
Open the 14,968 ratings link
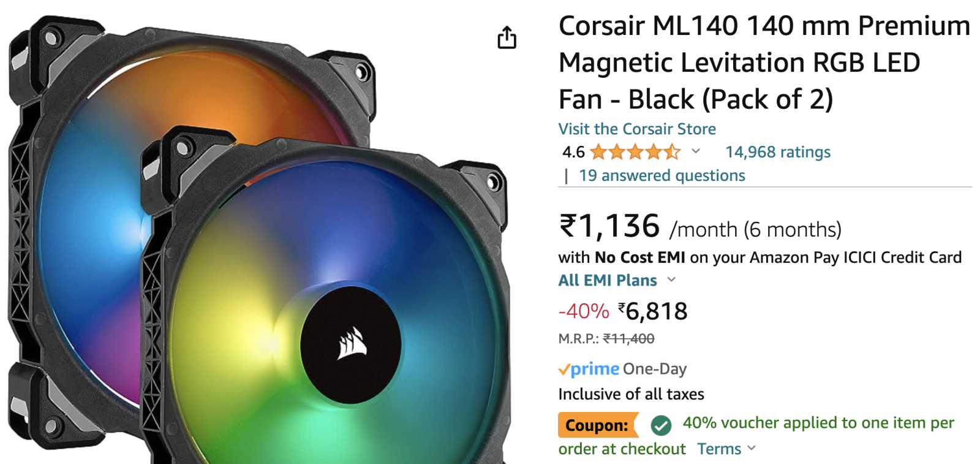[x=778, y=152]
